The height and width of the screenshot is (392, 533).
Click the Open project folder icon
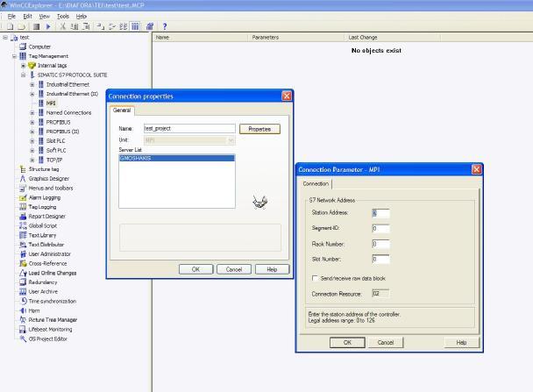coord(21,26)
